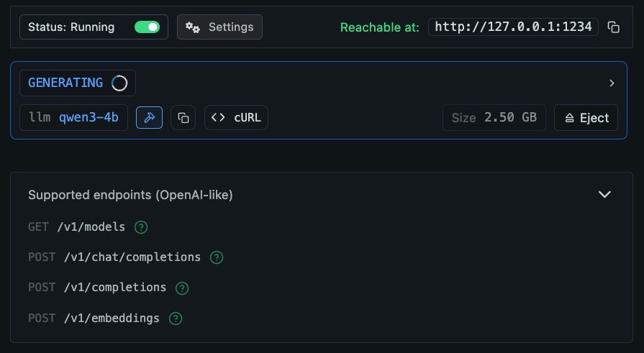Show help for /v1/chat/completions endpoint
The image size is (644, 353).
point(217,257)
